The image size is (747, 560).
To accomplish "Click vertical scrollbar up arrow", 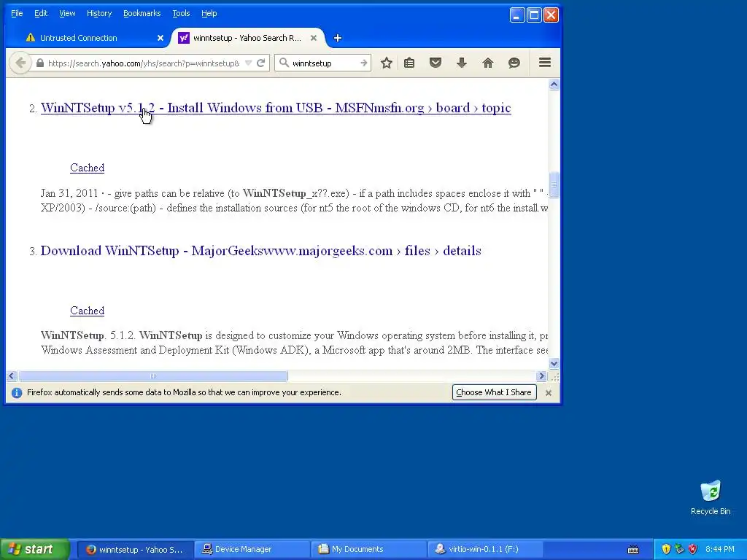I will click(554, 85).
